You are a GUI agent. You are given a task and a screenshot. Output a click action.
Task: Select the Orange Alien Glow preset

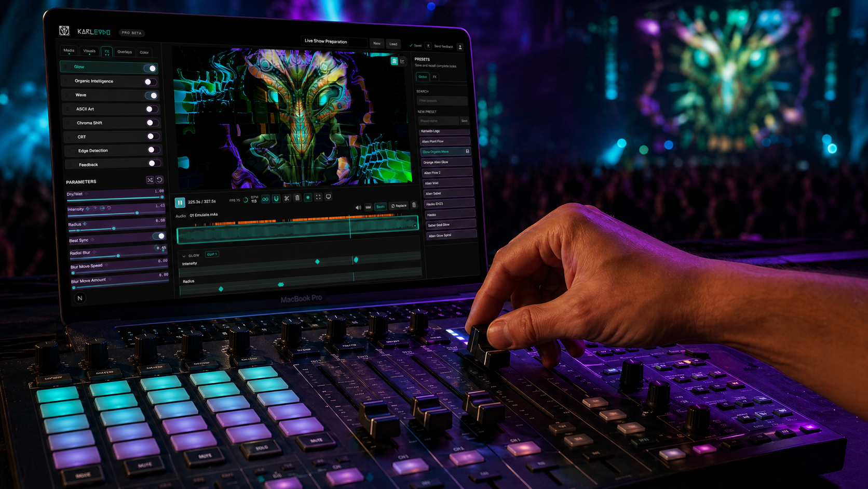[x=446, y=162]
